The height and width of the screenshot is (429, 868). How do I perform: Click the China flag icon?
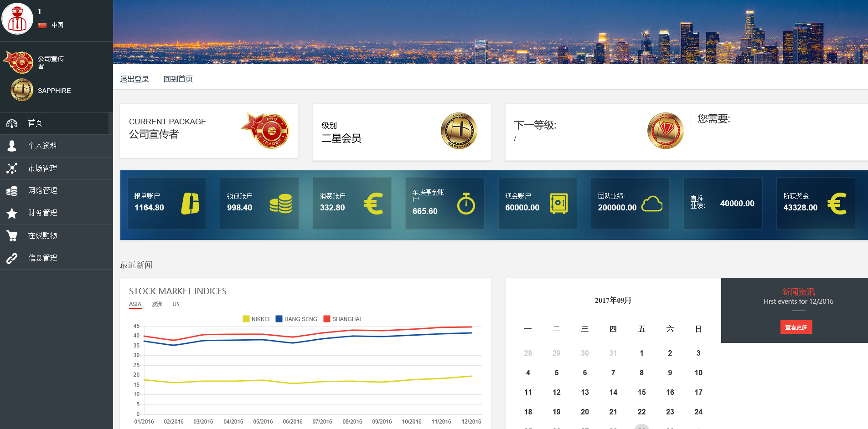click(42, 26)
